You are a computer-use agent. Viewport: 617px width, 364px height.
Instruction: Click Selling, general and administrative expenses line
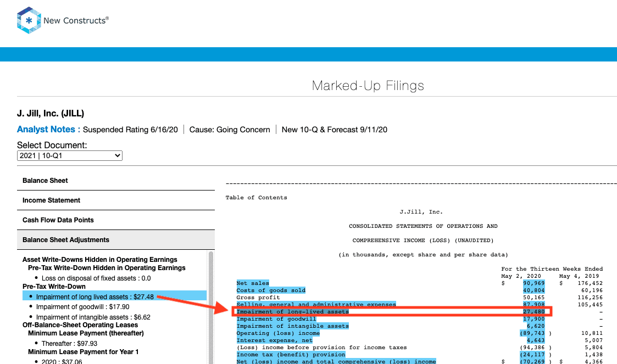(x=316, y=304)
